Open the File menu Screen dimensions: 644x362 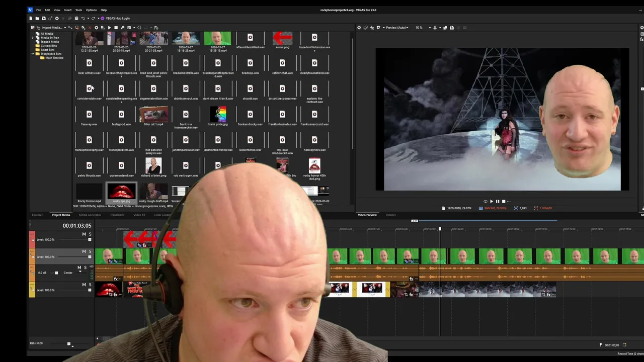(x=38, y=10)
